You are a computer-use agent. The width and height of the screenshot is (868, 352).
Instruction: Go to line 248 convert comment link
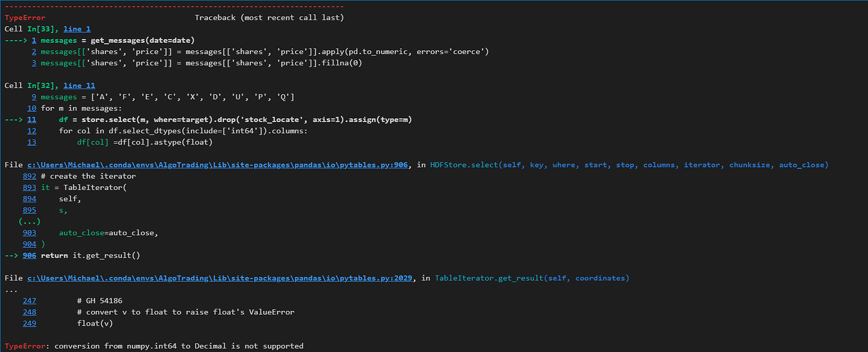coord(30,312)
